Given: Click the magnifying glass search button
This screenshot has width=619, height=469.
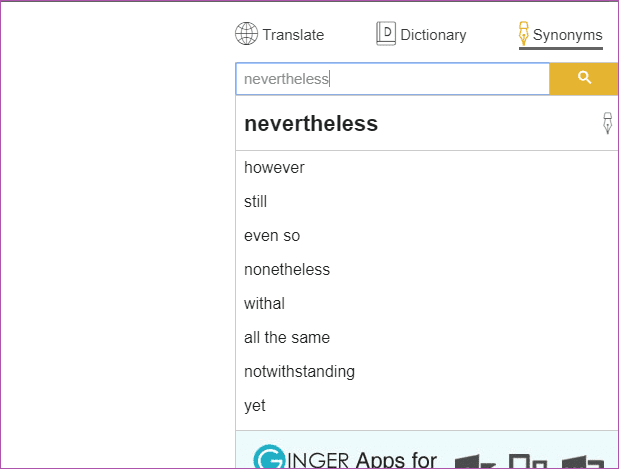Looking at the screenshot, I should (x=584, y=79).
